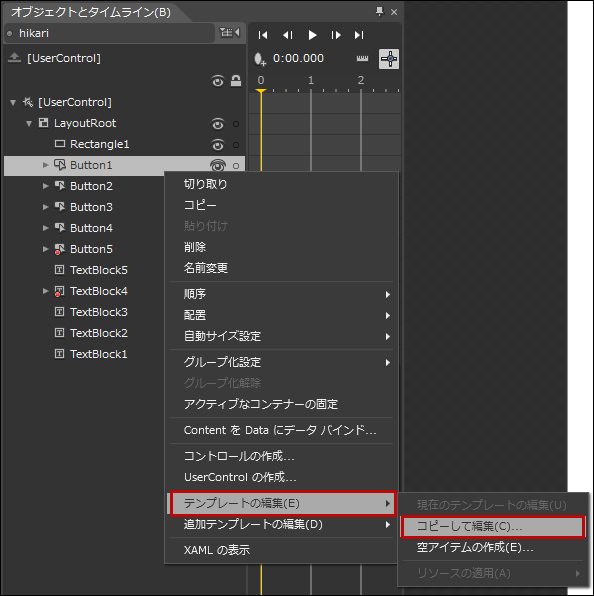Click the hikari storyboard name field

(109, 33)
